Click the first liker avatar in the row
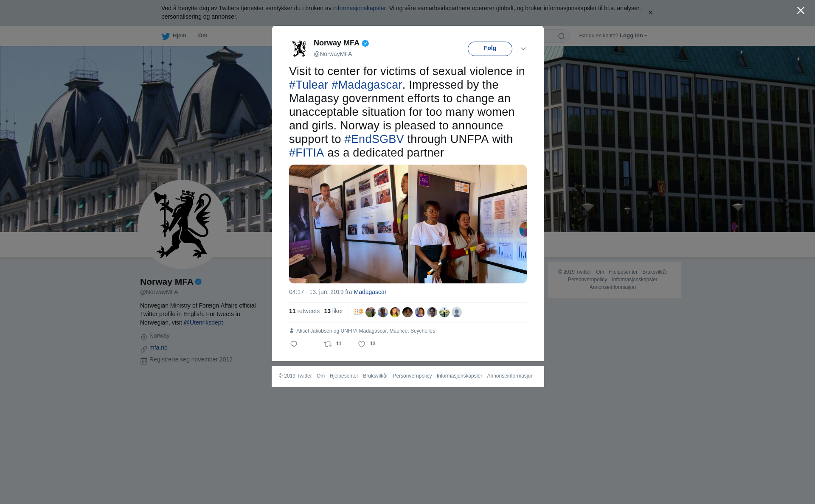This screenshot has width=815, height=504. [358, 312]
